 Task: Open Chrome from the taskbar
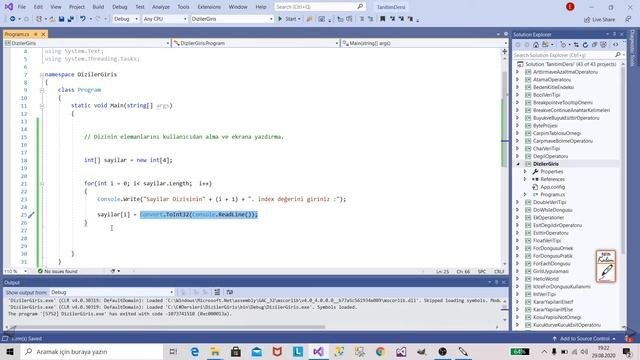[x=380, y=351]
